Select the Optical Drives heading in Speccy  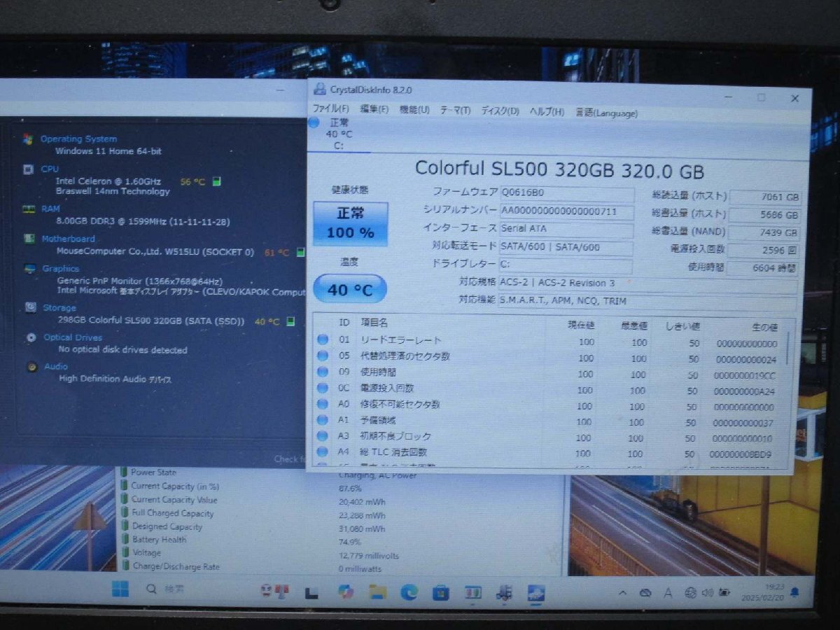[73, 337]
